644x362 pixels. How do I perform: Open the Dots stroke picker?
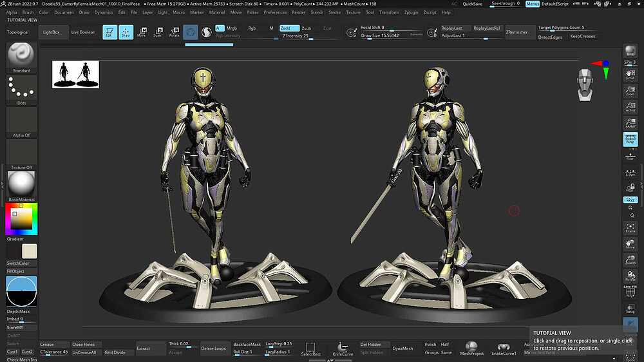tap(21, 90)
